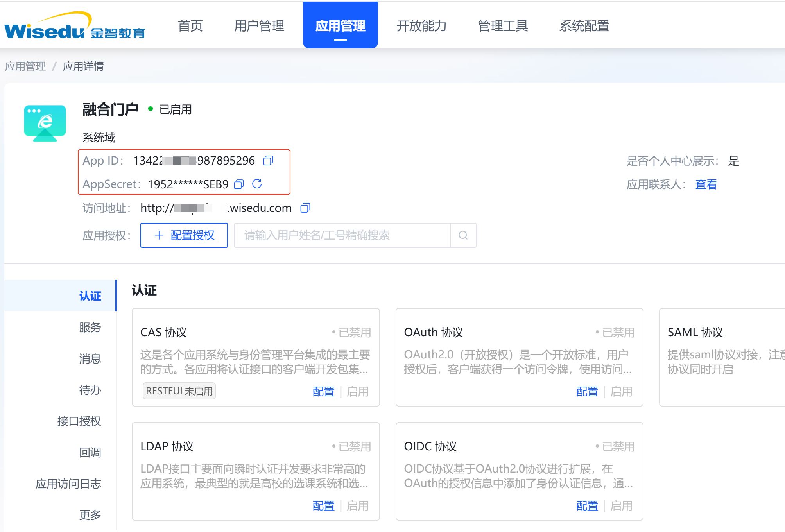
Task: Open the 用户管理 menu
Action: (x=259, y=26)
